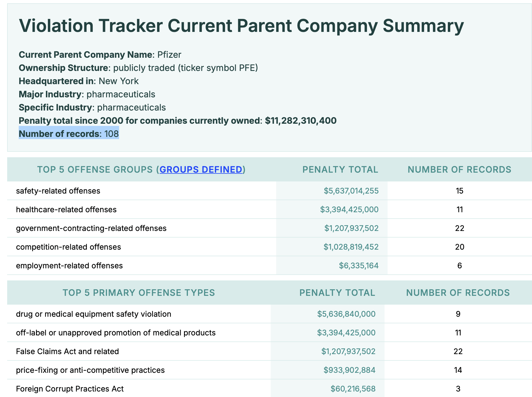Select the headquarters value New York
Screen dimensions: 532x397
119,81
